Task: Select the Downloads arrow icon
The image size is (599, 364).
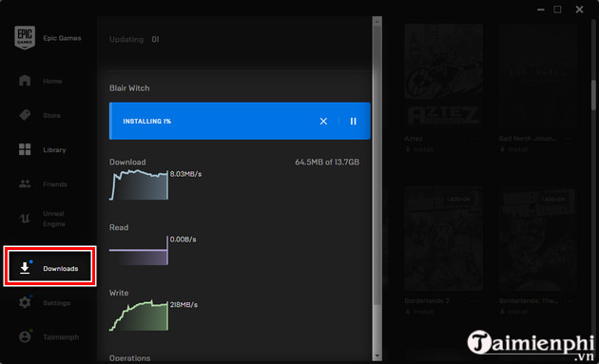Action: [x=25, y=268]
